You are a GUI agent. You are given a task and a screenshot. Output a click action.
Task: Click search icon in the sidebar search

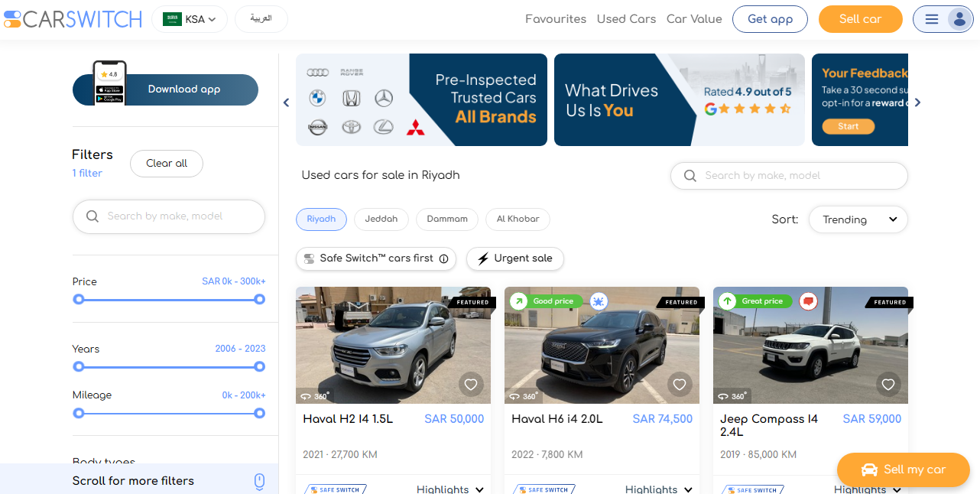pos(92,216)
